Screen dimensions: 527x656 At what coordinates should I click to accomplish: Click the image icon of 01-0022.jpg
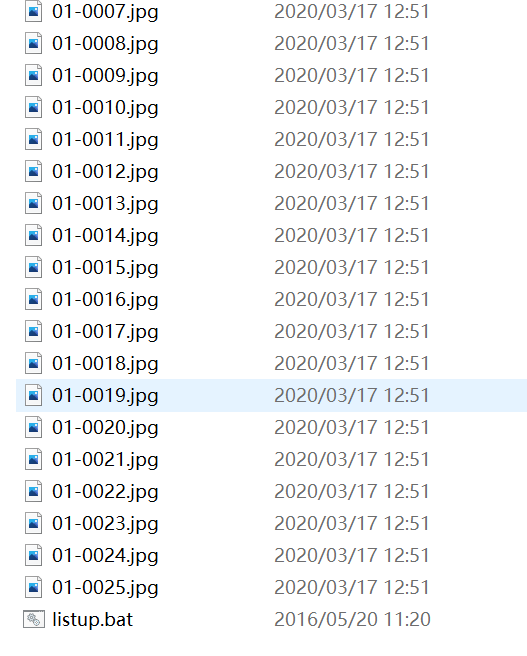tap(33, 491)
